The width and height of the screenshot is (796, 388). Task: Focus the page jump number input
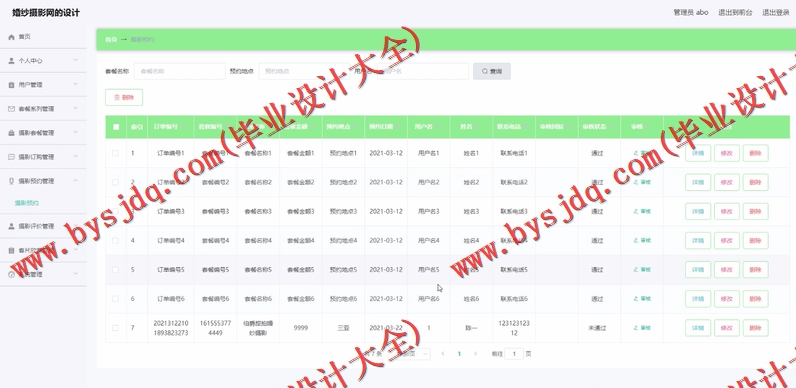(514, 354)
